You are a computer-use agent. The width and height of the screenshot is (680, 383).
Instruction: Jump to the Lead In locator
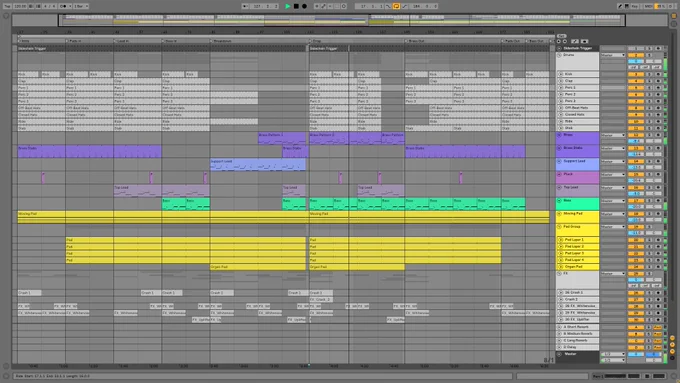121,41
